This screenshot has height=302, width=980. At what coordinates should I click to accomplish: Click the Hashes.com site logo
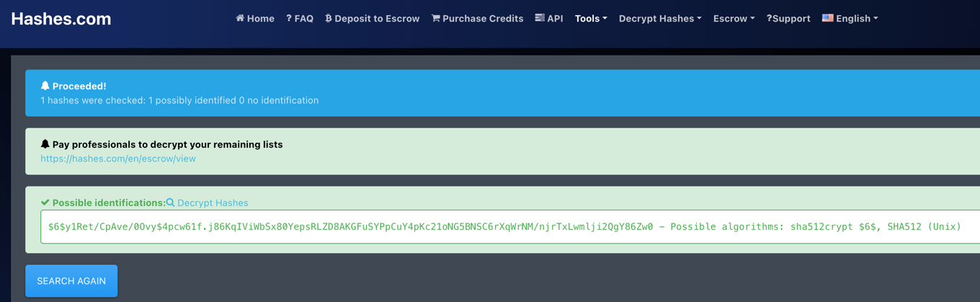point(61,19)
